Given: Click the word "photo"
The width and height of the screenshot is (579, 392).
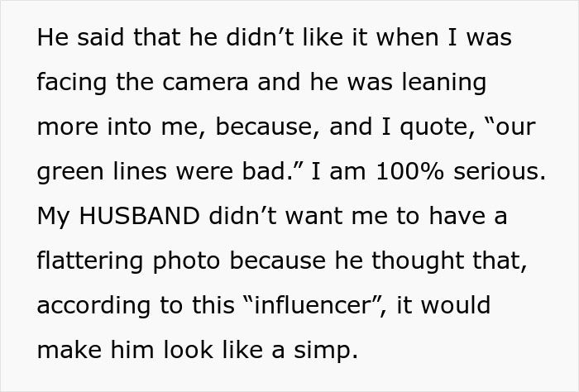Looking at the screenshot, I should [x=183, y=261].
